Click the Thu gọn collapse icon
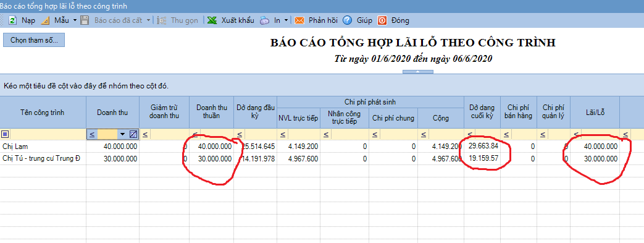The image size is (644, 243). pos(162,20)
